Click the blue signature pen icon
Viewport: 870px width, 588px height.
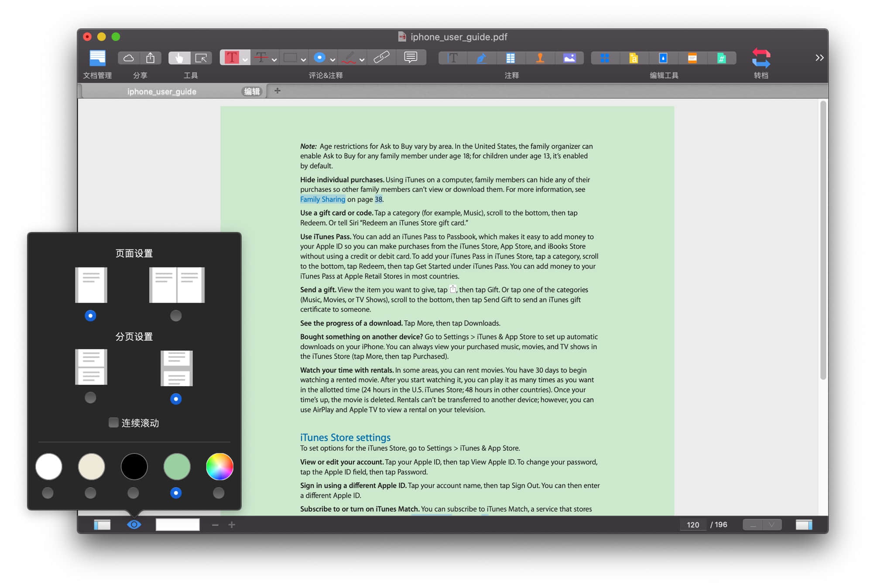click(x=482, y=58)
